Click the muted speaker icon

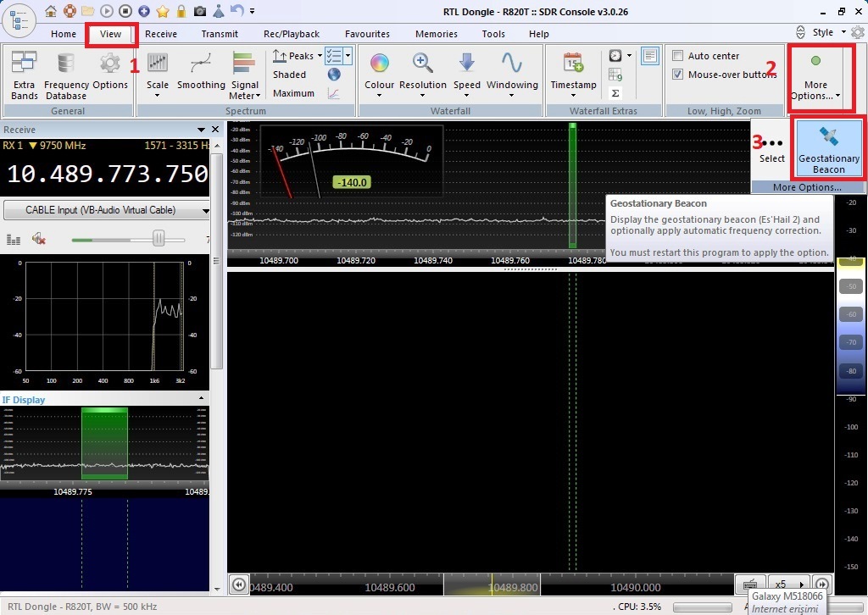pyautogui.click(x=38, y=240)
